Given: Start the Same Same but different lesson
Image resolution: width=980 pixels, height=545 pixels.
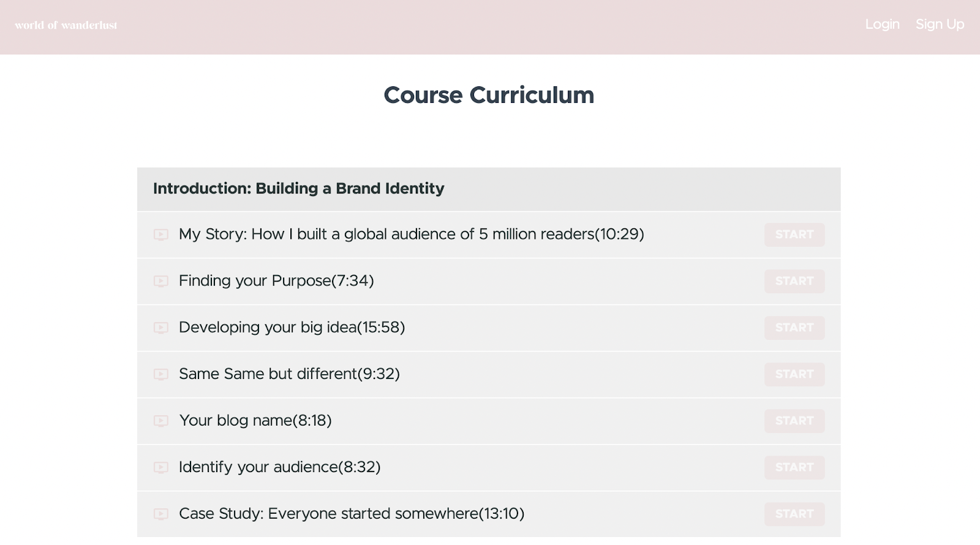Looking at the screenshot, I should pos(794,374).
